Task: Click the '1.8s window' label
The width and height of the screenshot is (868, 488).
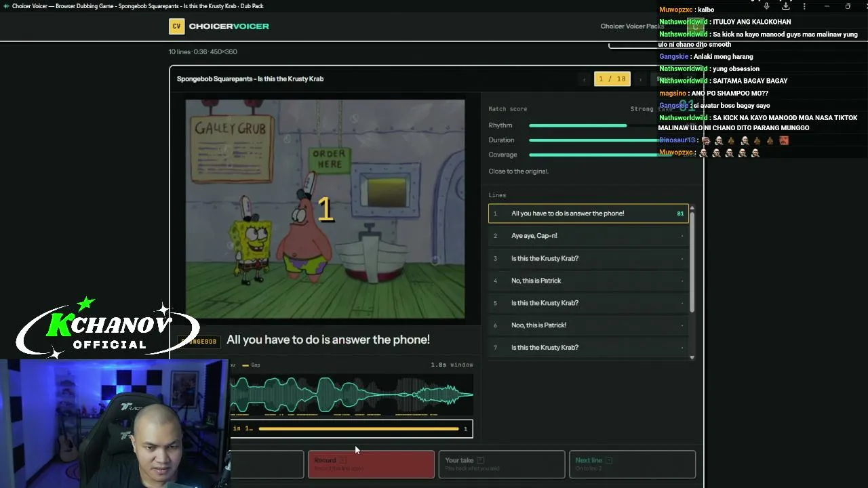Action: pos(452,365)
